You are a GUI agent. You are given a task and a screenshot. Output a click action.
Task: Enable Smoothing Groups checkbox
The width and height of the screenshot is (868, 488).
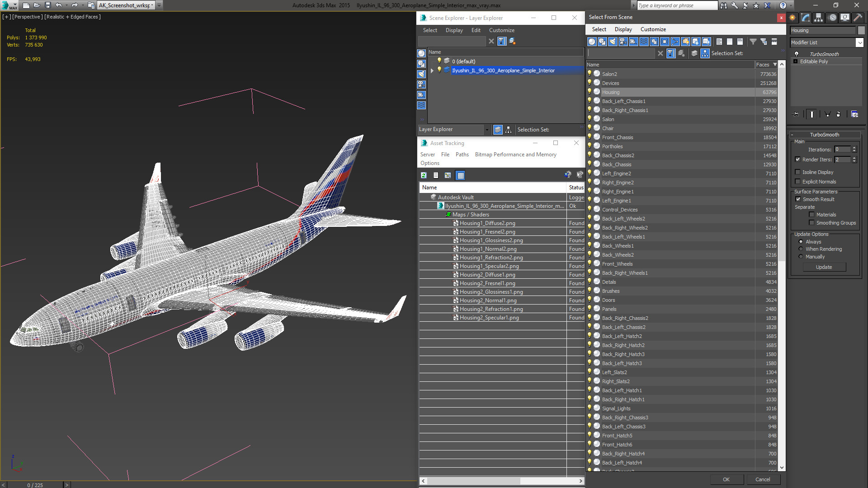click(x=811, y=223)
